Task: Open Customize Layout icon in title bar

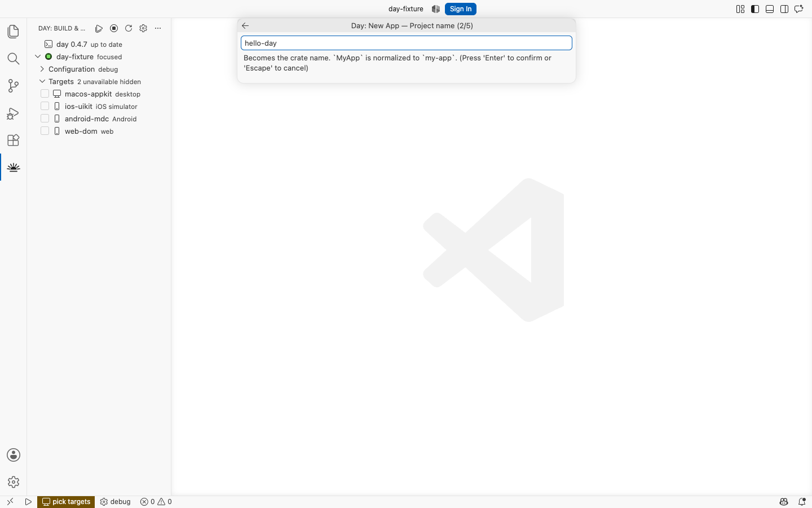Action: pos(740,9)
